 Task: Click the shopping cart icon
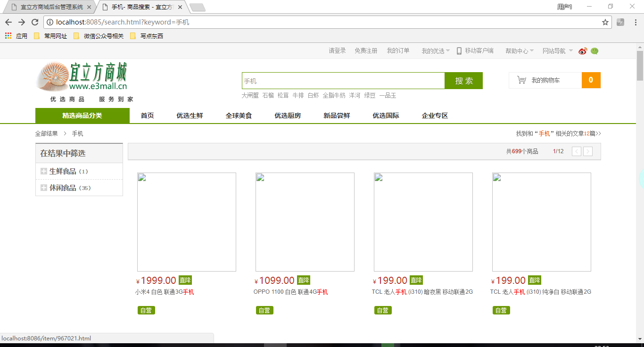point(521,80)
